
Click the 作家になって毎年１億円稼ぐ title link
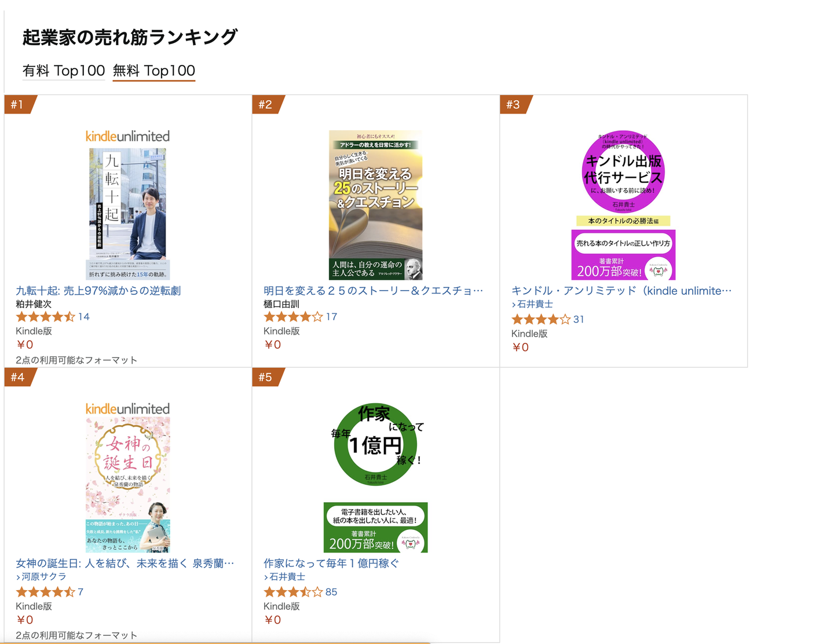pyautogui.click(x=331, y=563)
